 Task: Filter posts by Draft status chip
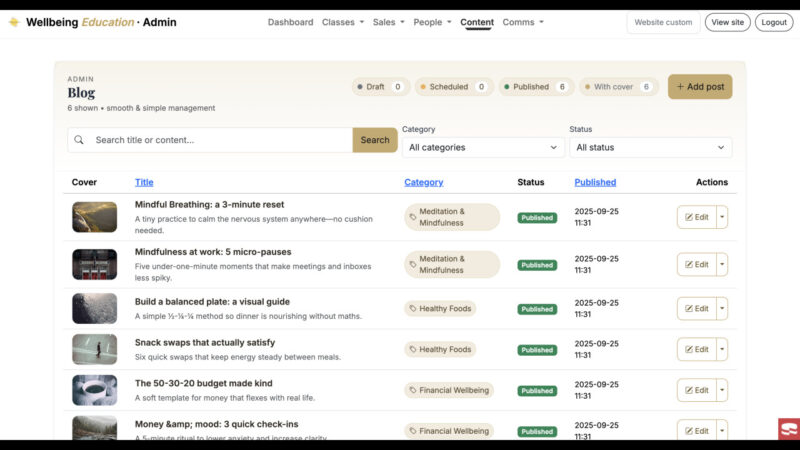click(380, 87)
